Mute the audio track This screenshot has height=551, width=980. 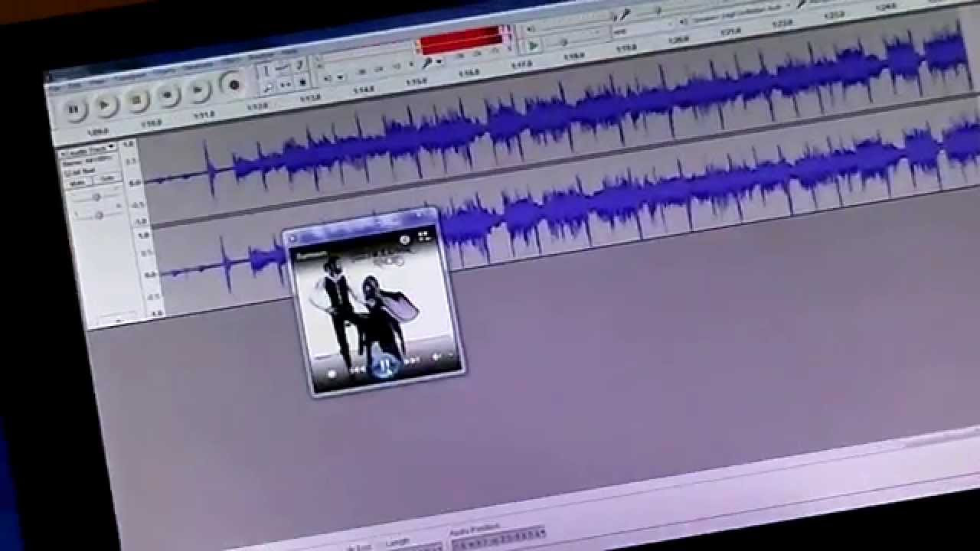point(79,182)
